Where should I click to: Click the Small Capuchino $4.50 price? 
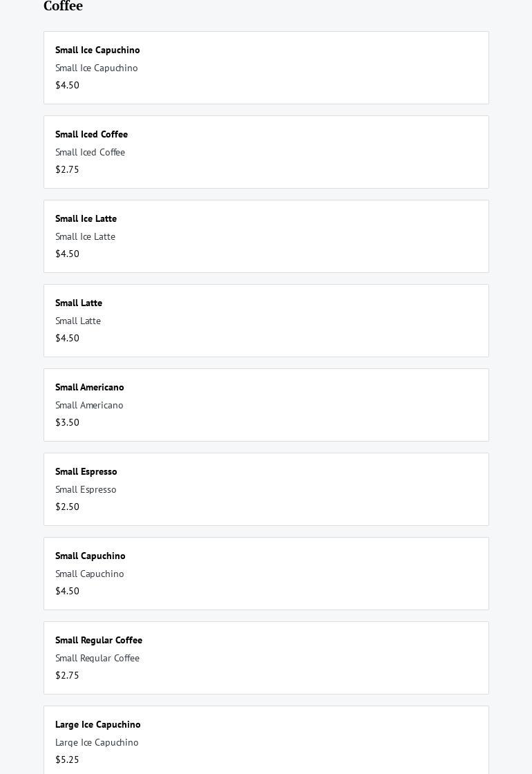pyautogui.click(x=67, y=591)
